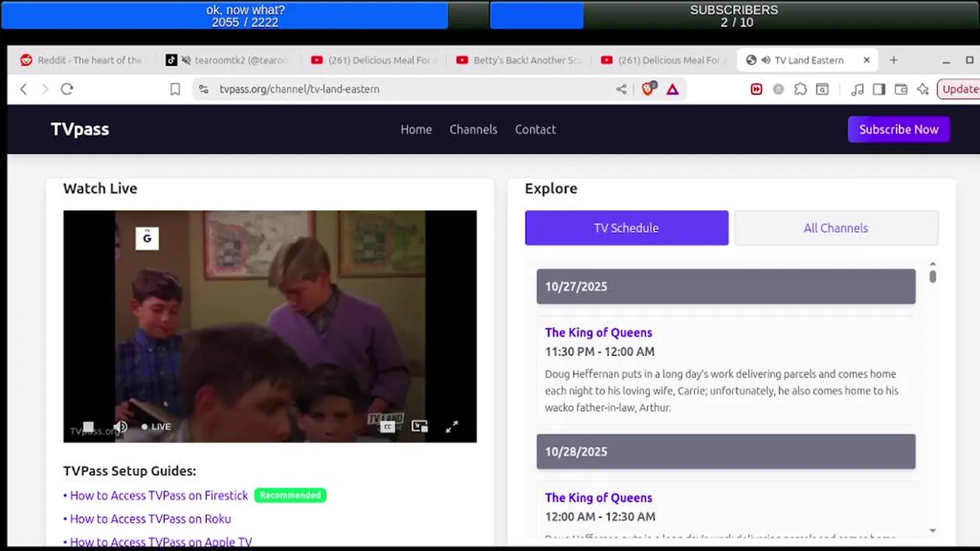The image size is (980, 551).
Task: Click the '12:00 AM - 12:30 AM' time text
Action: click(600, 517)
